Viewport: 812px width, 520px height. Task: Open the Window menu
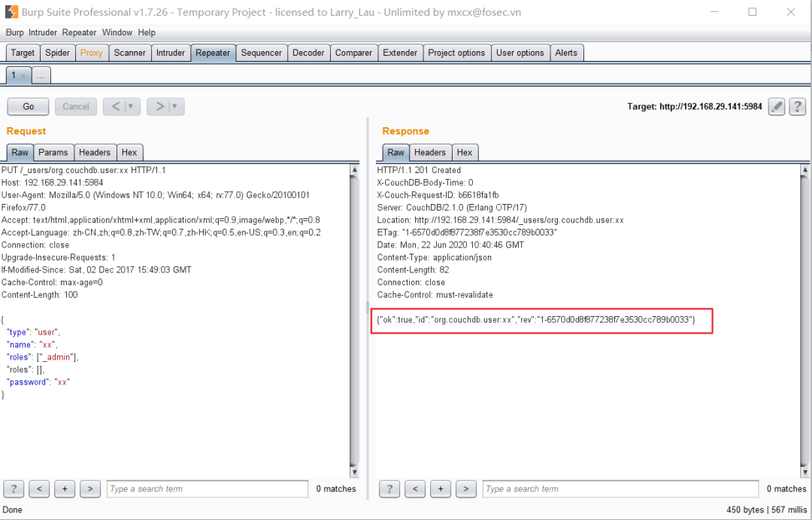coord(117,32)
